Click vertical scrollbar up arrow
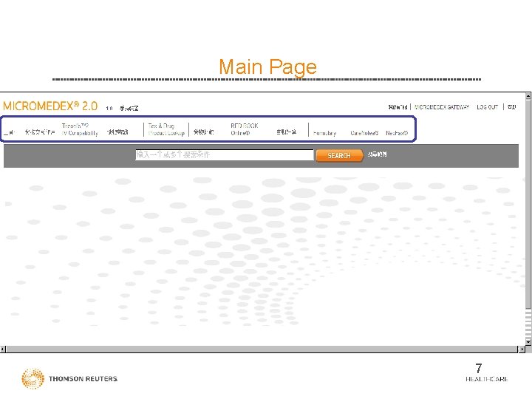 point(528,96)
